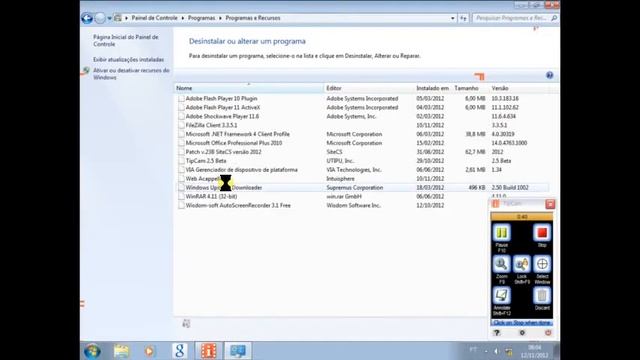Switch to TipCam taskbar button
The image size is (640, 360).
pos(209,351)
